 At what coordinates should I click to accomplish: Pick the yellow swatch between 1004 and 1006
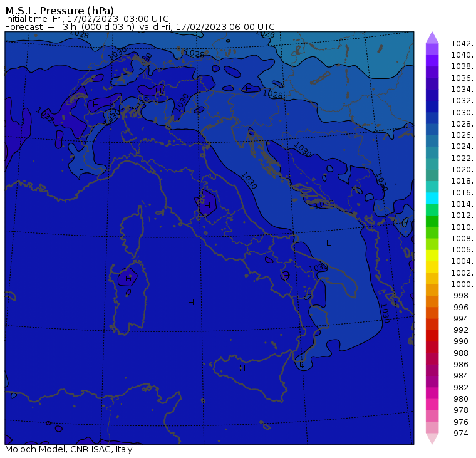[x=432, y=256]
